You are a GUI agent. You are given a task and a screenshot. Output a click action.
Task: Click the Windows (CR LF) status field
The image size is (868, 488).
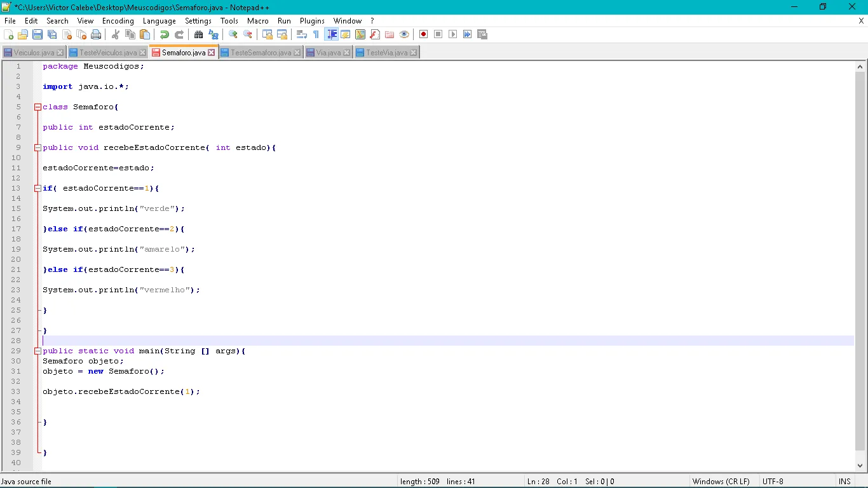coord(721,482)
